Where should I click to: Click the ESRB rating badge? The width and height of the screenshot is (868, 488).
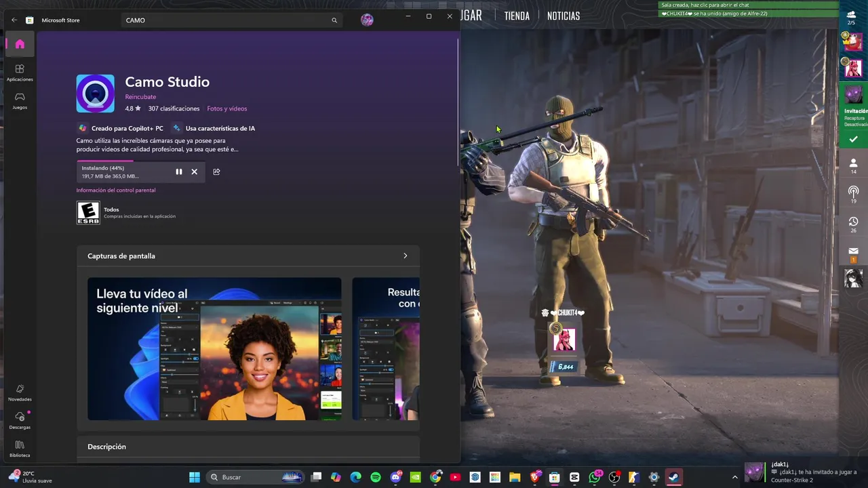(x=88, y=213)
